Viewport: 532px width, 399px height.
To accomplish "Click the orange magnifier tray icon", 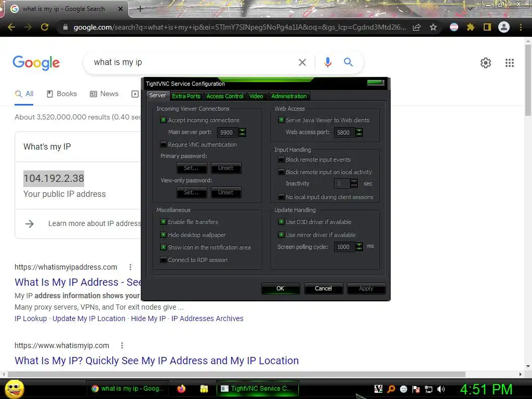I will point(391,389).
